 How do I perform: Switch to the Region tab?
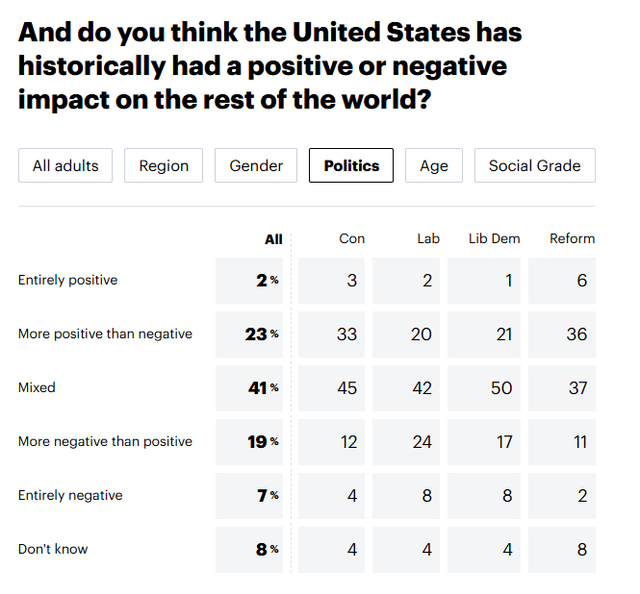(164, 166)
